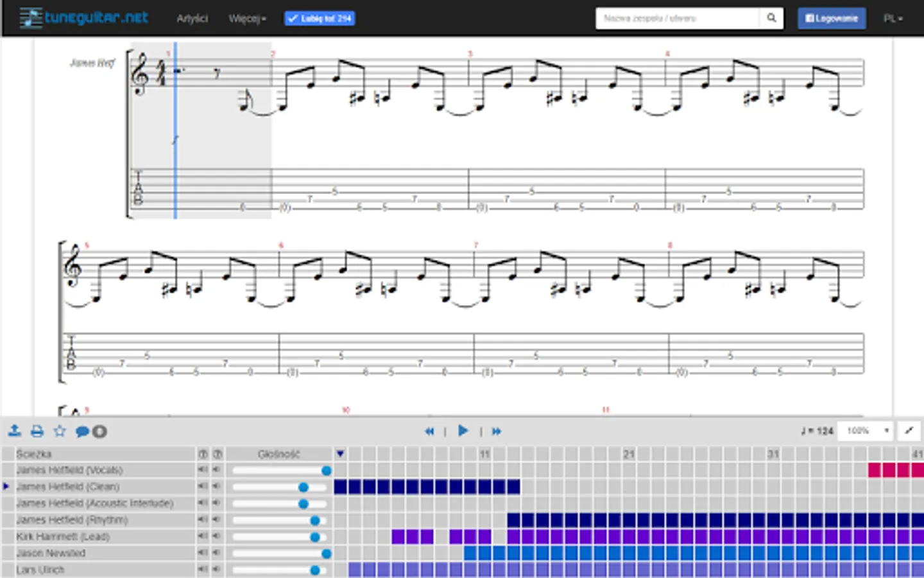Skip forward with the double-right arrow
Viewport: 924px width, 578px height.
(x=496, y=431)
